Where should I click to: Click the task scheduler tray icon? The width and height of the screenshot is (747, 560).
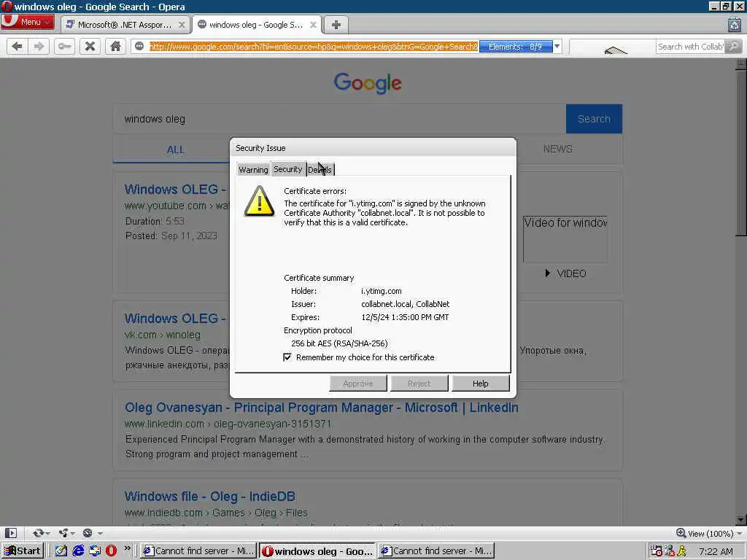[657, 551]
